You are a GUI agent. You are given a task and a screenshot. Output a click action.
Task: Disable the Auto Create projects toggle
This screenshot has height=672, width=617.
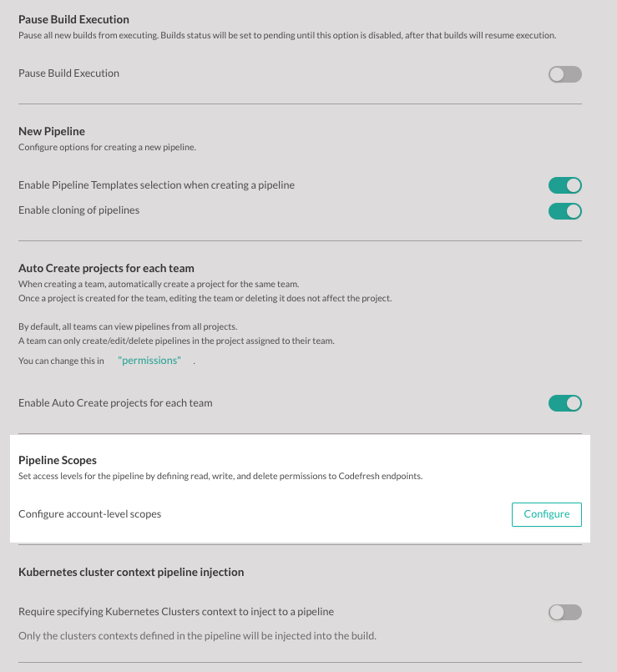click(564, 403)
